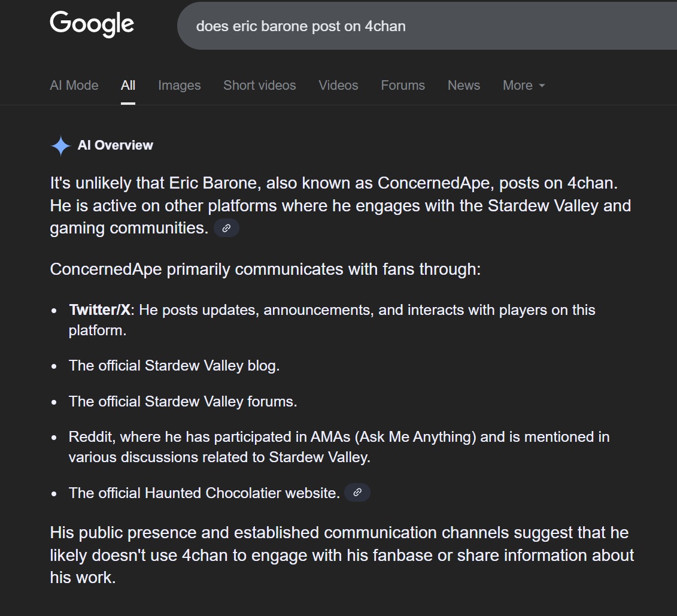The width and height of the screenshot is (677, 616).
Task: Open source link after 'gaming communities'
Action: click(226, 228)
